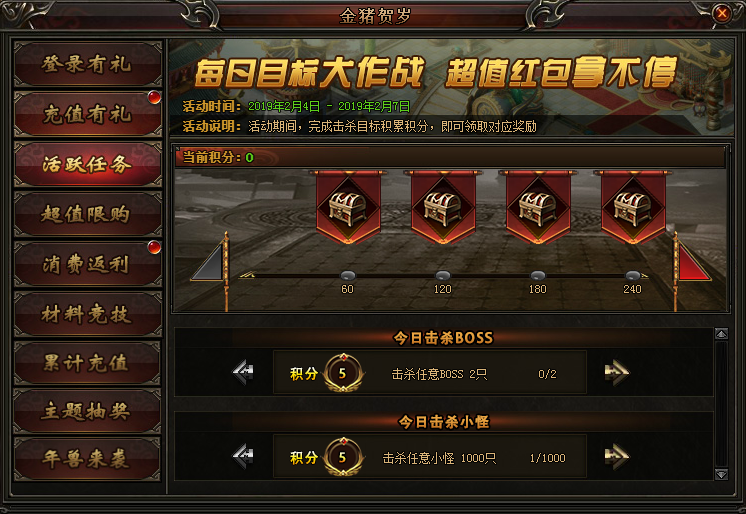Image resolution: width=746 pixels, height=514 pixels.
Task: Click the right arrow in 今日击杀BOSS row
Action: pos(617,373)
